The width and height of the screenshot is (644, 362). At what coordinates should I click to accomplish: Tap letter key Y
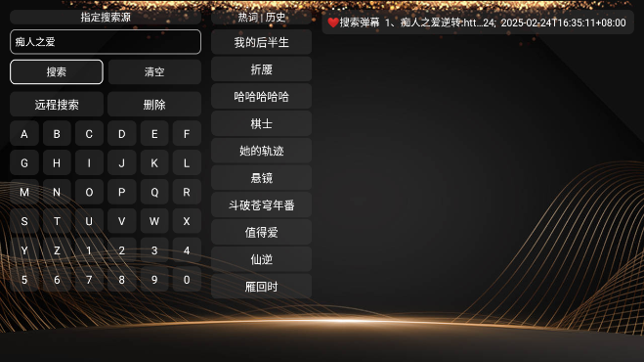(x=24, y=250)
